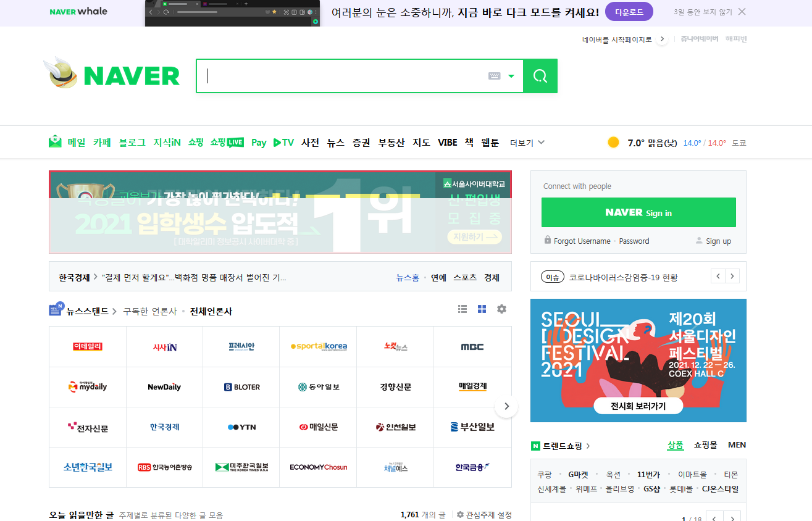Click 네이버를 시작페이지로 link
This screenshot has width=812, height=521.
617,40
